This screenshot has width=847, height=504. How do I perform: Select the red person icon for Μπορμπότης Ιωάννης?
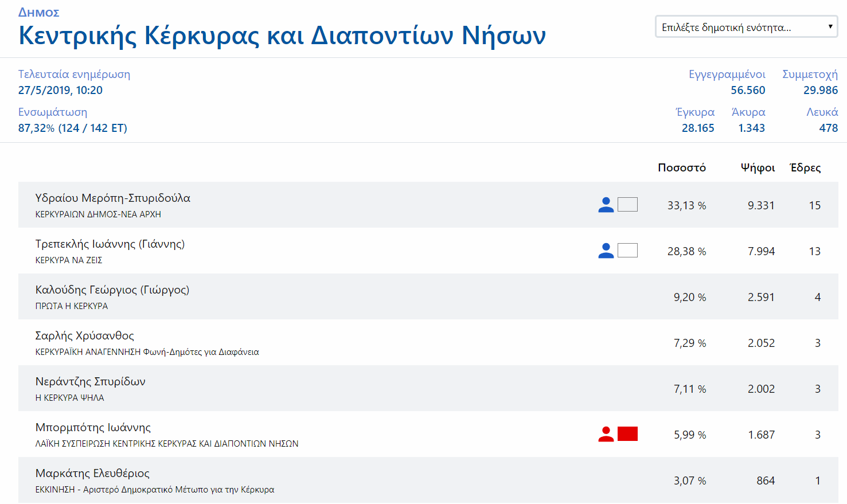[x=606, y=433]
